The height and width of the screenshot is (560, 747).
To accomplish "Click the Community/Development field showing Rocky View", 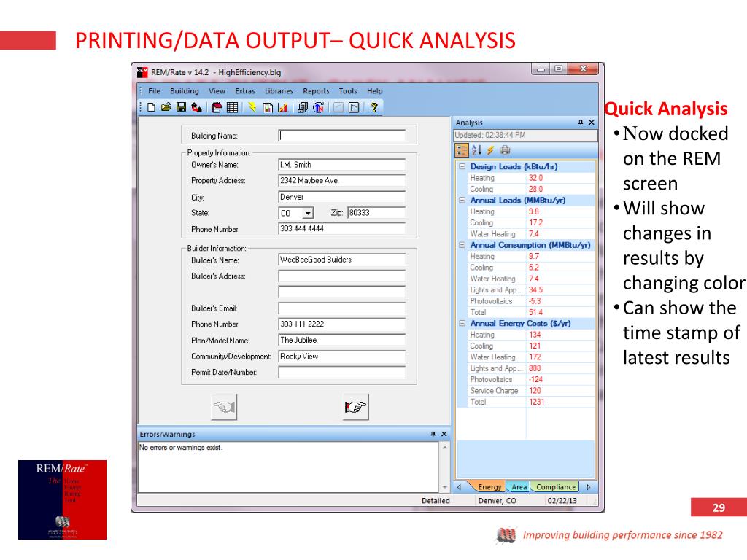I will (x=341, y=356).
